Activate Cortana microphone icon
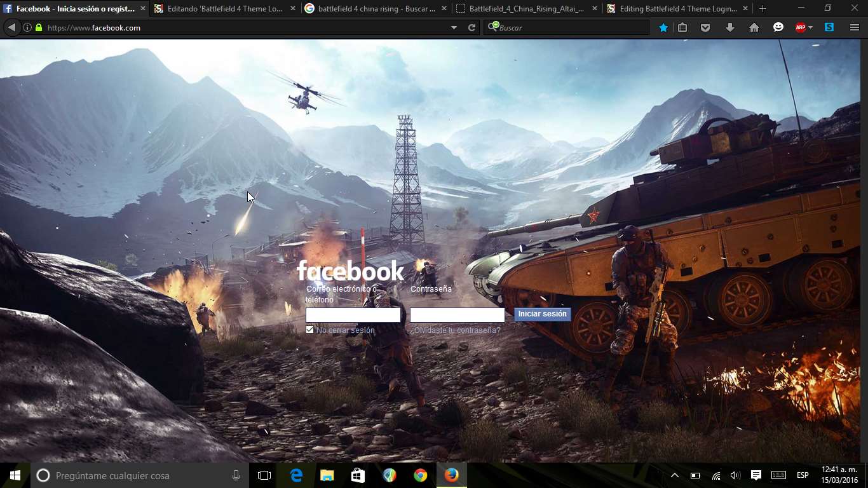The height and width of the screenshot is (488, 868). click(x=236, y=475)
